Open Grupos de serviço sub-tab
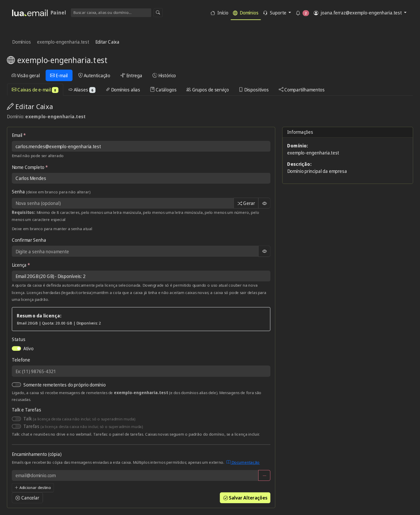 (208, 90)
